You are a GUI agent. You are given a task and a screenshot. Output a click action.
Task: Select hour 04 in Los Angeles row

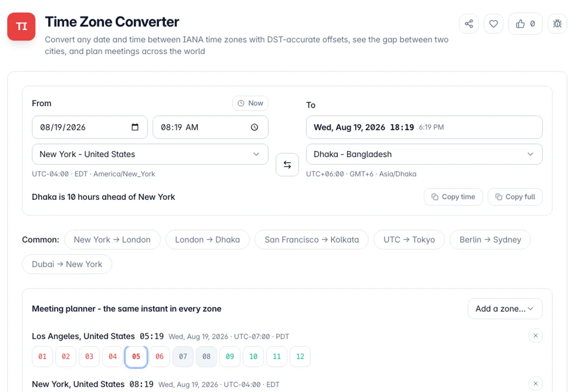(113, 357)
